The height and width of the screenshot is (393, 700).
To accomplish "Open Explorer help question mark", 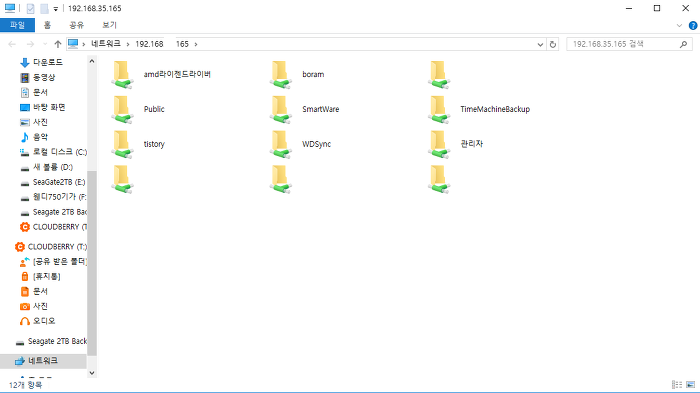I will pyautogui.click(x=693, y=25).
